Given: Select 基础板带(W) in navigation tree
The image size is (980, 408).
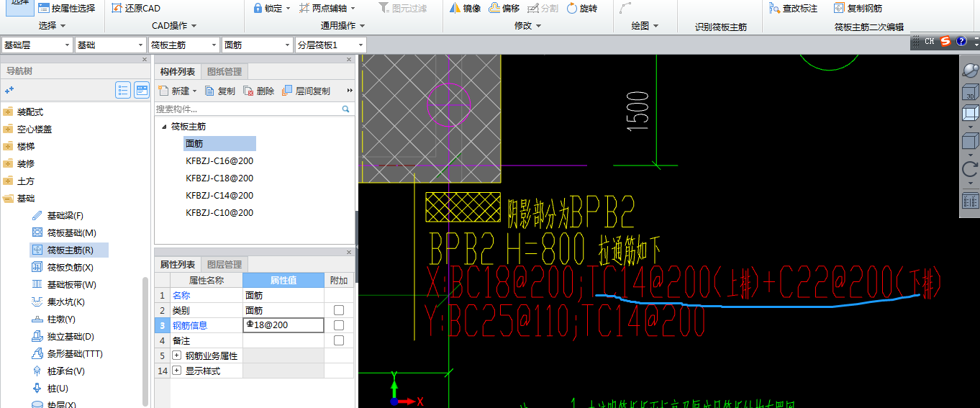Looking at the screenshot, I should [64, 285].
